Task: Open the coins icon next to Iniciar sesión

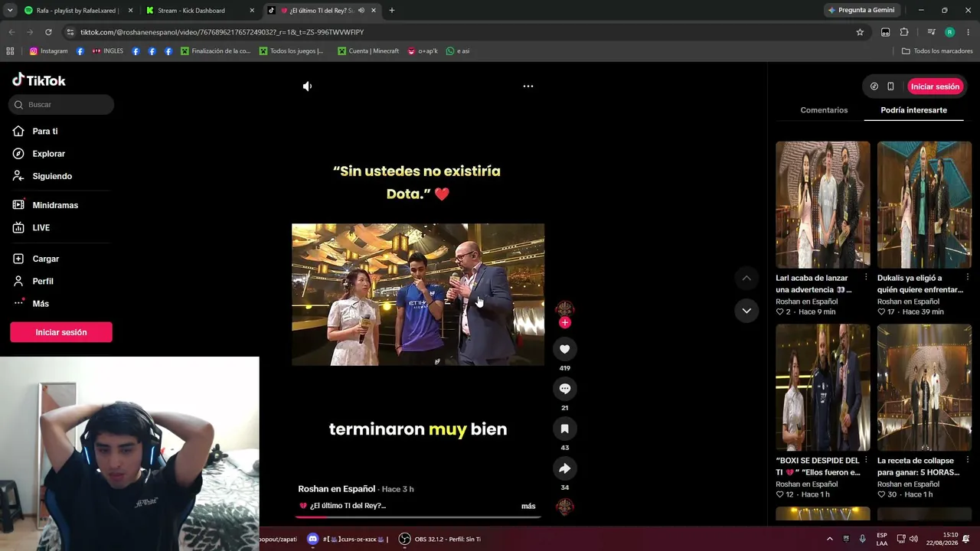Action: tap(874, 86)
